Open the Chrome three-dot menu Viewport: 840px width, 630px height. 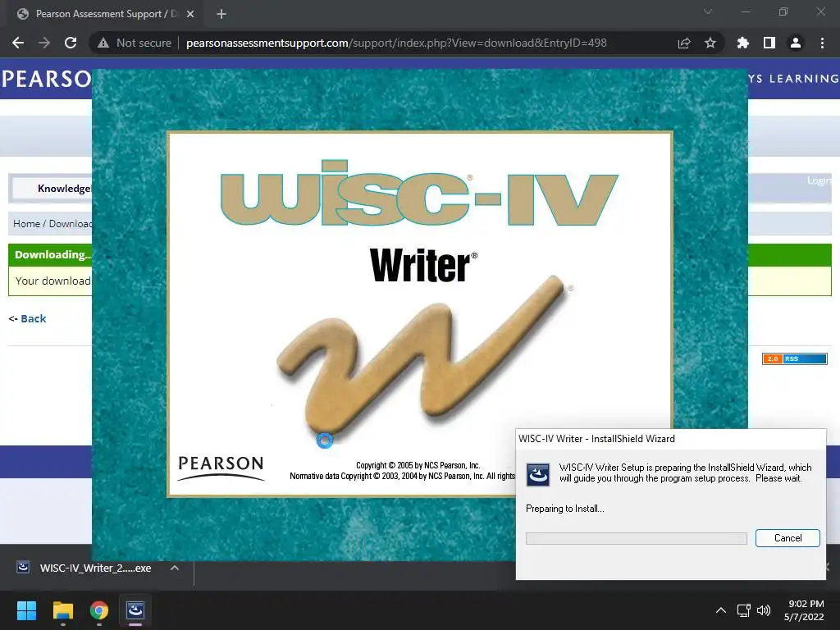tap(822, 43)
